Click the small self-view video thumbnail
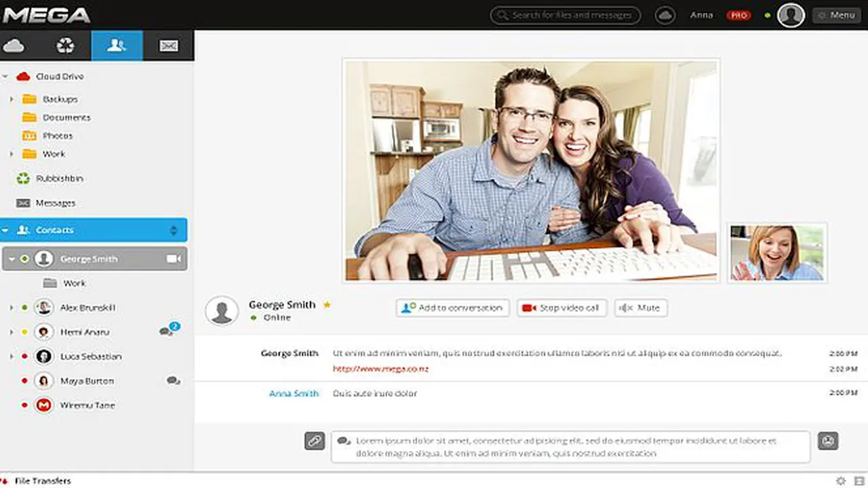The height and width of the screenshot is (488, 868). point(777,252)
